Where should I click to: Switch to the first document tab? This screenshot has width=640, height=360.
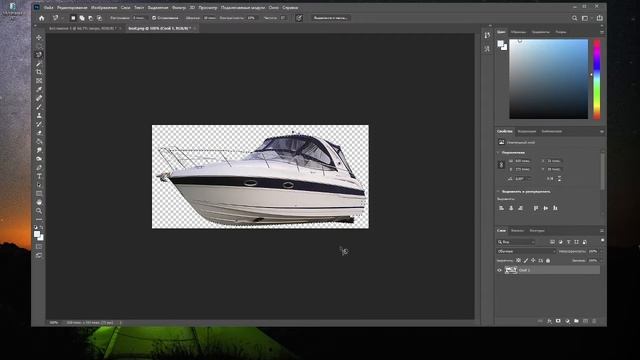click(x=83, y=28)
